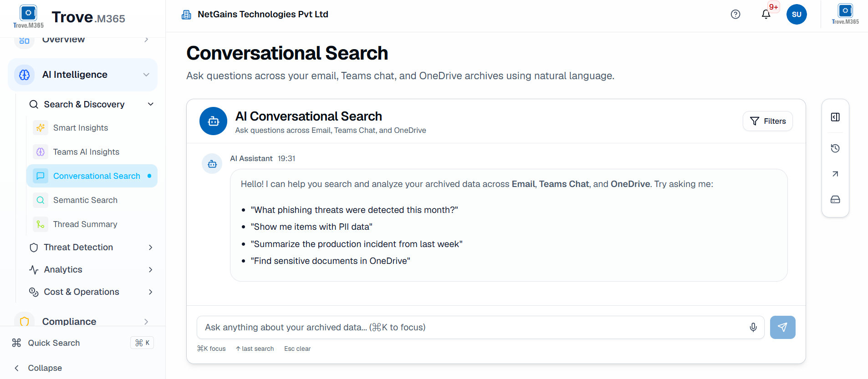
Task: Click NetGains Technologies Pvt Ltd organization name
Action: (x=263, y=14)
